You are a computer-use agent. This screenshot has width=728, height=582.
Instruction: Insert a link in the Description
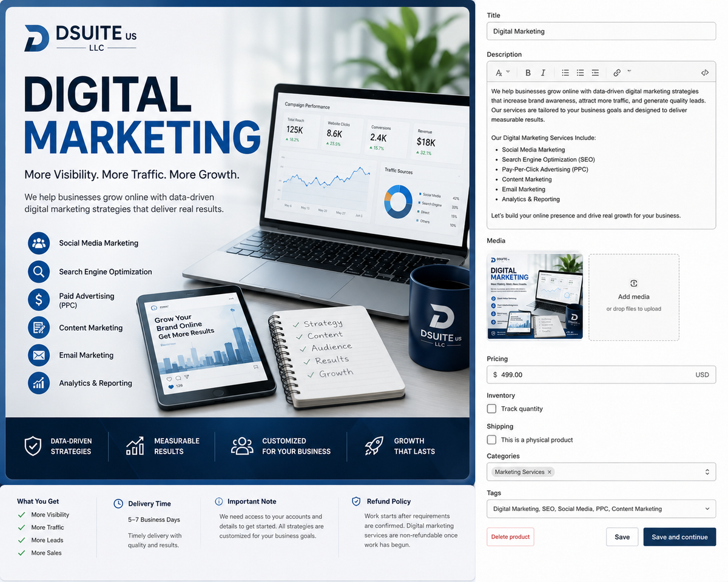click(x=617, y=73)
